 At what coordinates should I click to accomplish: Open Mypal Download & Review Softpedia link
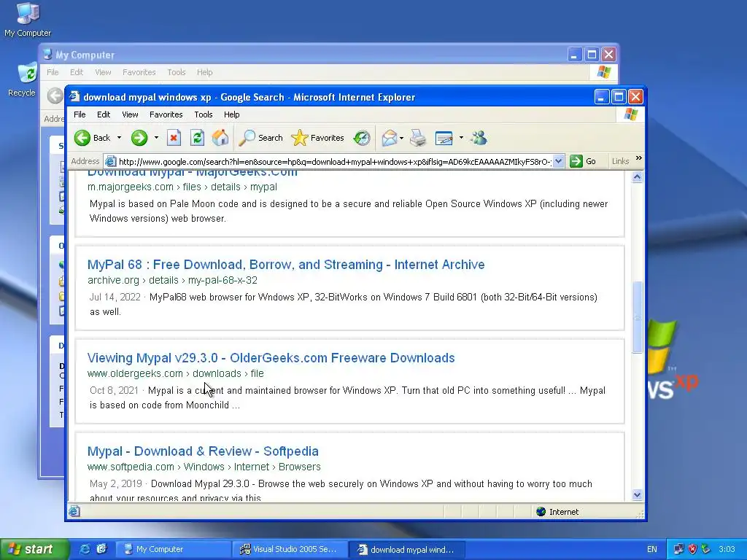203,451
